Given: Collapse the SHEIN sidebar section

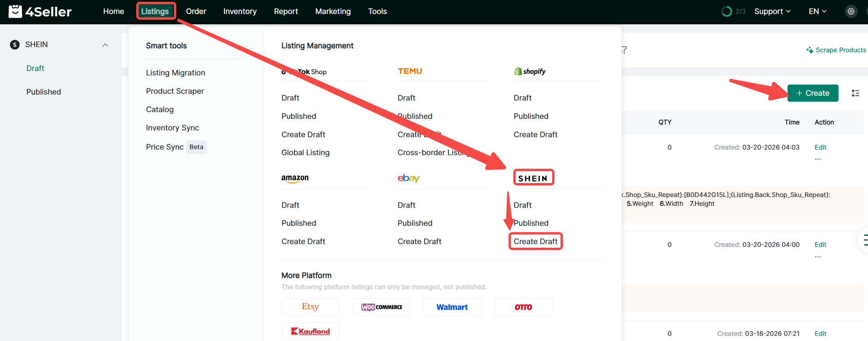Looking at the screenshot, I should 105,45.
